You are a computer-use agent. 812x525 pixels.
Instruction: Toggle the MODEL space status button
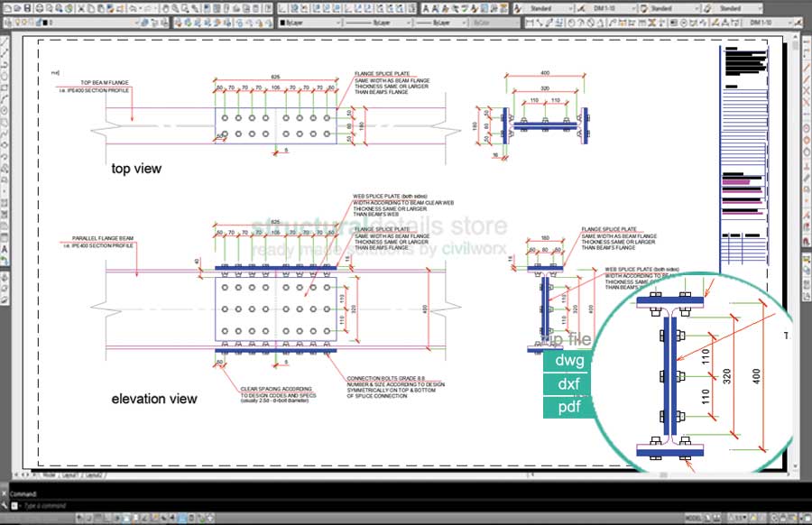(692, 518)
